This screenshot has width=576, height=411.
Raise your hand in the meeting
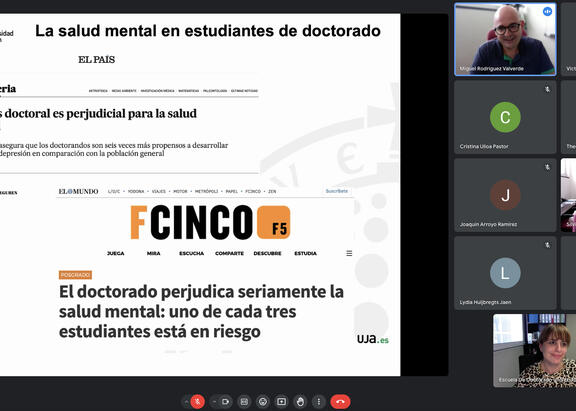[300, 401]
